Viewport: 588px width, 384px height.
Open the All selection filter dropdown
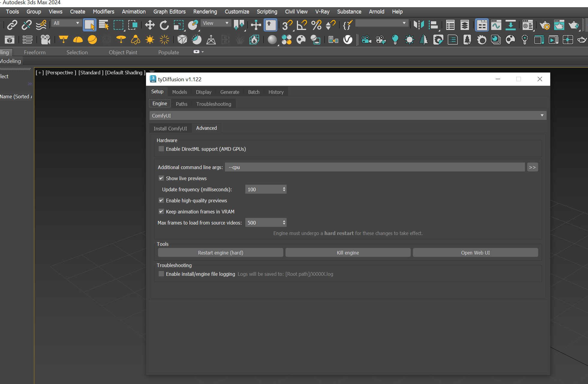(x=66, y=23)
